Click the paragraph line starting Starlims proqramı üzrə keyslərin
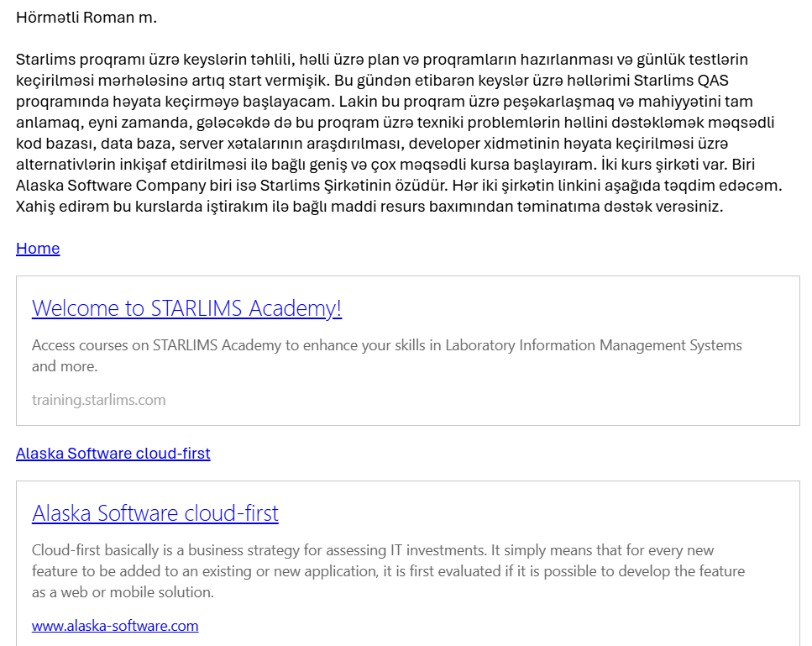 pyautogui.click(x=382, y=60)
